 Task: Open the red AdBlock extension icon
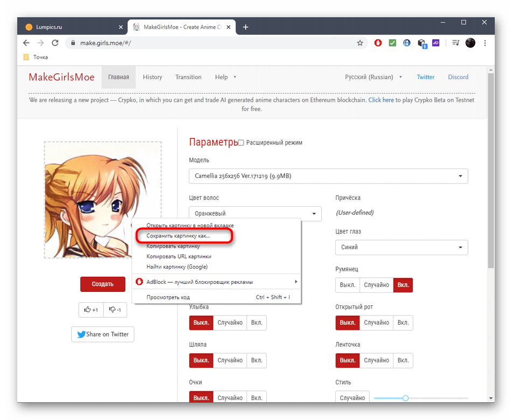click(378, 43)
